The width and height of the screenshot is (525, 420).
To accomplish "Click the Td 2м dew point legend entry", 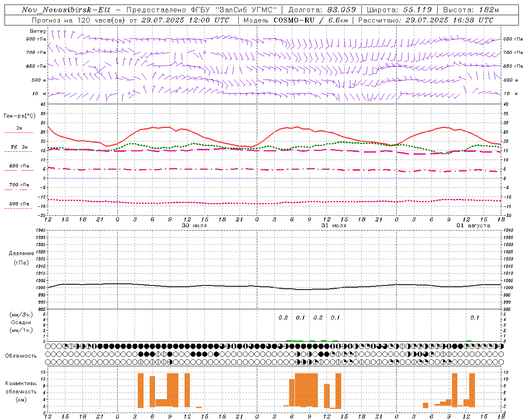I will 19,147.
